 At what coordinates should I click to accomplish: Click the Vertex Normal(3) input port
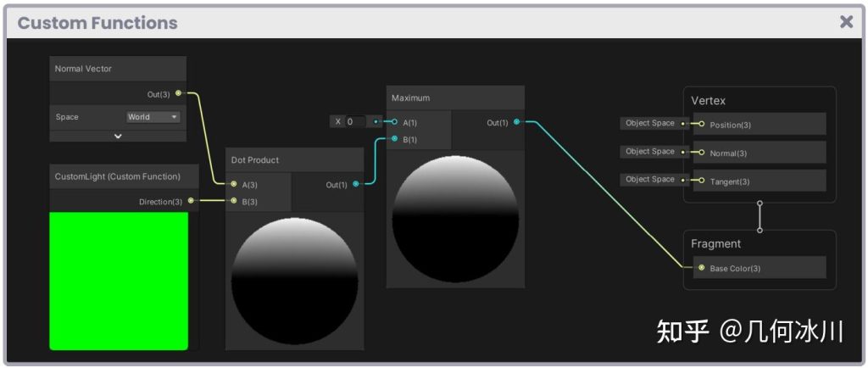(701, 153)
